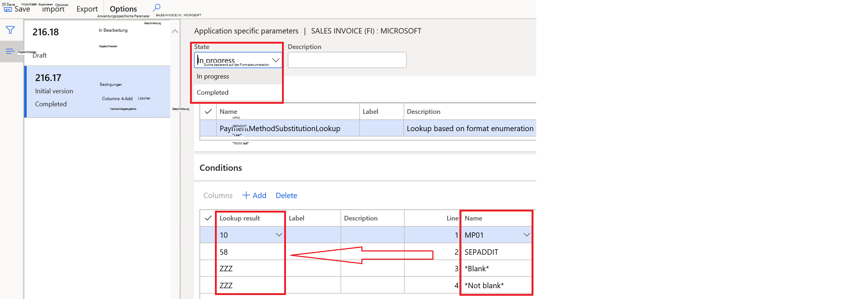868x299 pixels.
Task: Toggle the list view lines icon
Action: (10, 52)
